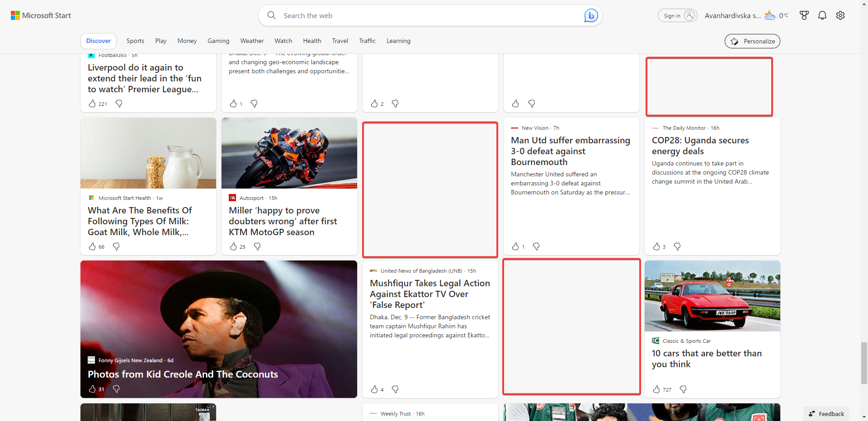This screenshot has height=421, width=868.
Task: Click the Microsoft Start logo
Action: coord(41,15)
